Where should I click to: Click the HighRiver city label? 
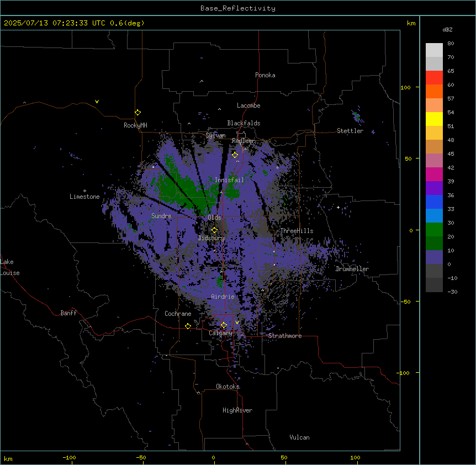click(237, 410)
